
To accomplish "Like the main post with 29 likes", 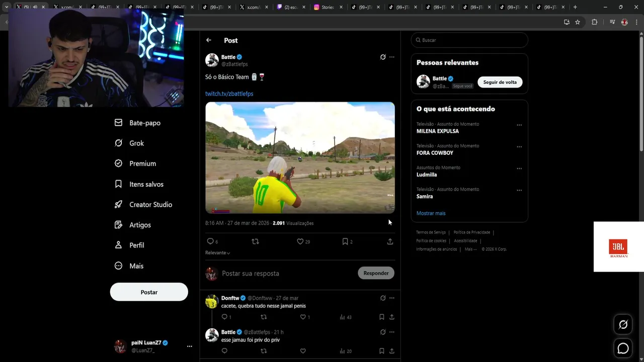I will click(303, 241).
